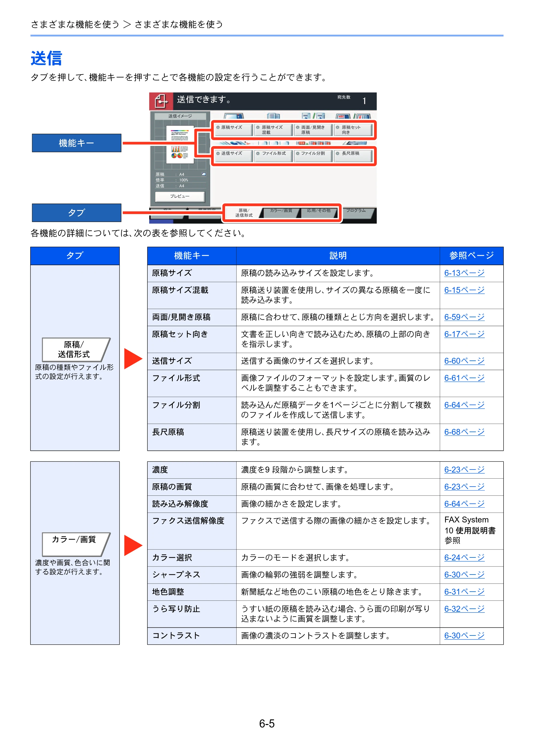The image size is (534, 756).
Task: Open the 6-68ページ link for 長尺原稿
Action: click(464, 432)
